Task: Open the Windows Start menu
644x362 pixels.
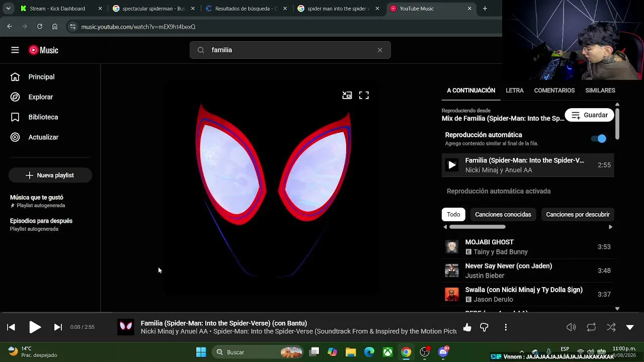Action: 201,352
